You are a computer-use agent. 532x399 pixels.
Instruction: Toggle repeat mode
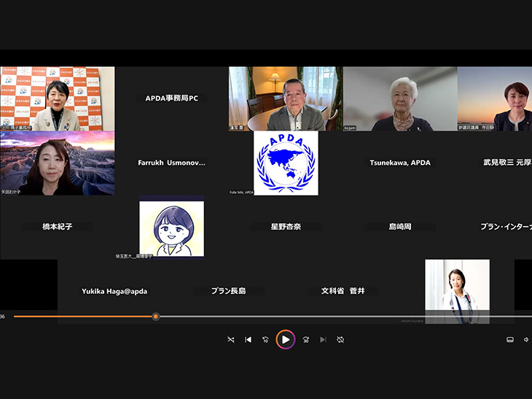(340, 340)
